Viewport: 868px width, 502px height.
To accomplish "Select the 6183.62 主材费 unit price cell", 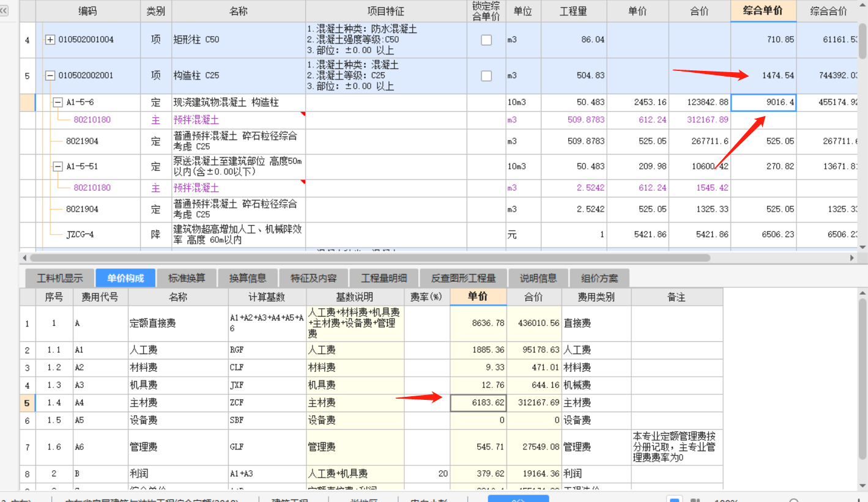I will (x=478, y=403).
